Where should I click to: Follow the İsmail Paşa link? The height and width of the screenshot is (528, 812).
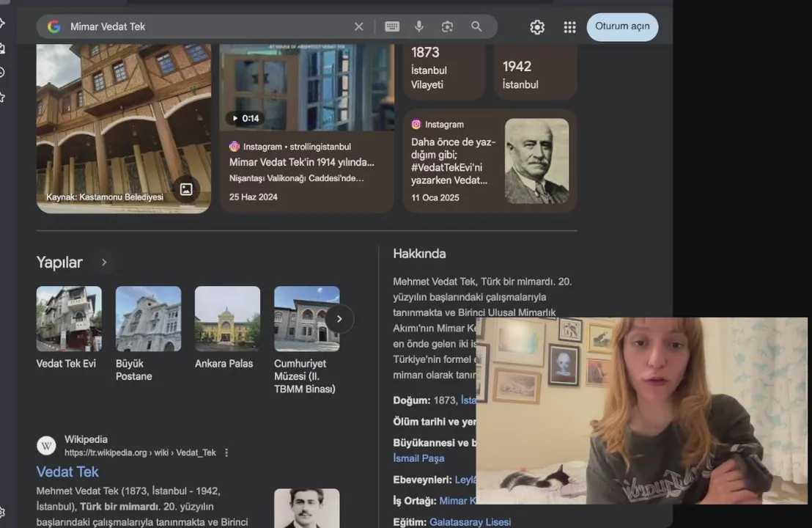[x=418, y=458]
